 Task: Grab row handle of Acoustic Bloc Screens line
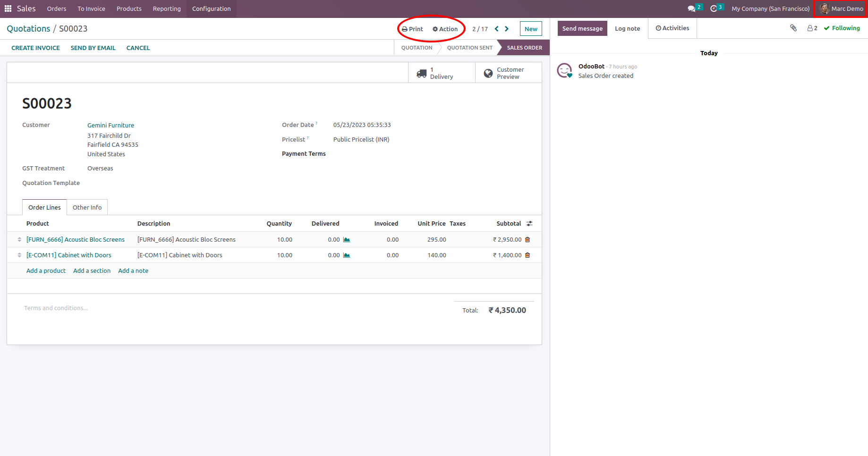[x=19, y=240]
